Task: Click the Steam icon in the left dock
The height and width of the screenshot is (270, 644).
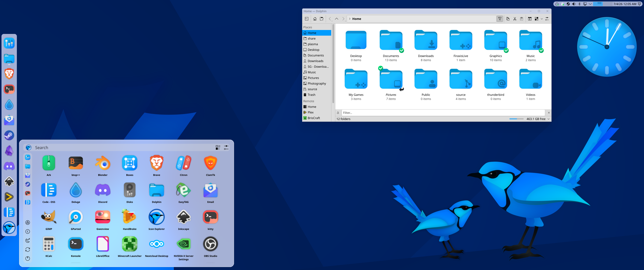Action: point(9,135)
